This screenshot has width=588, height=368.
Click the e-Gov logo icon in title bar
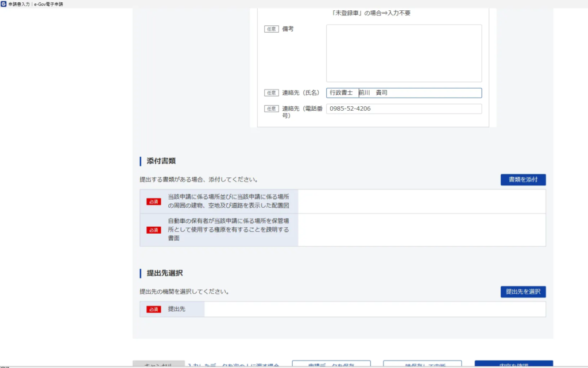click(x=5, y=4)
